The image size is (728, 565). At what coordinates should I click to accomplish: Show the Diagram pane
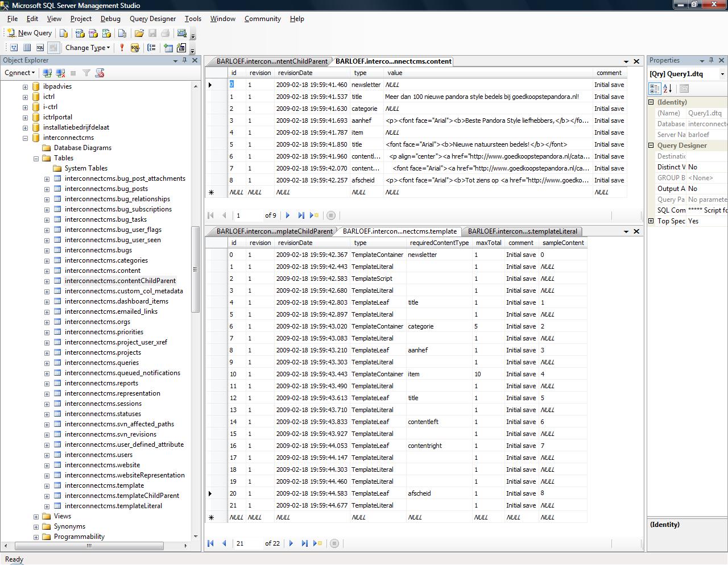click(14, 48)
